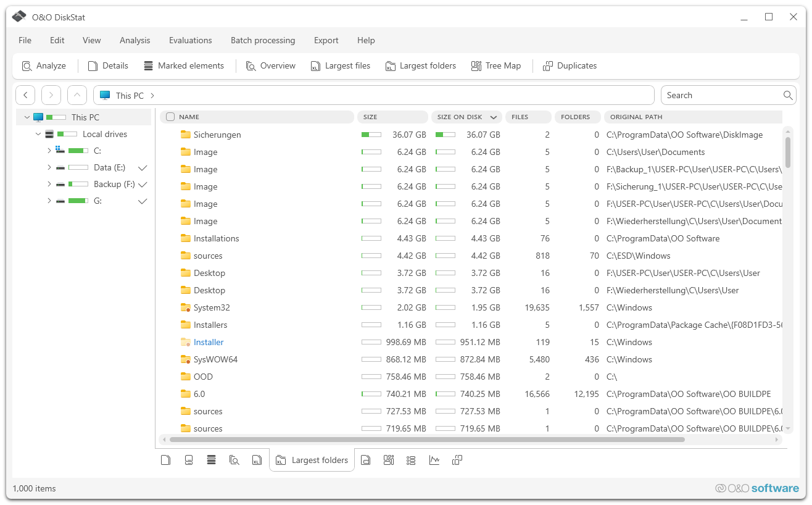Toggle the select-all checkbox beside NAME

point(171,117)
